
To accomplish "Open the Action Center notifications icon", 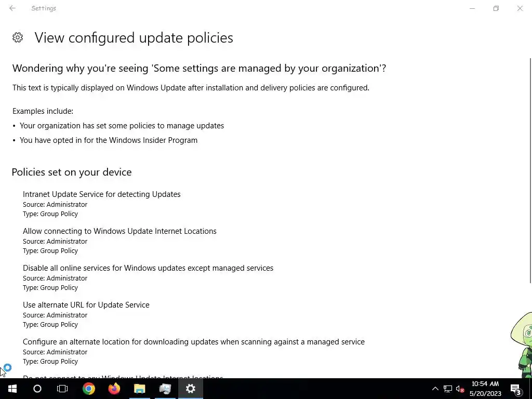I will click(x=516, y=389).
